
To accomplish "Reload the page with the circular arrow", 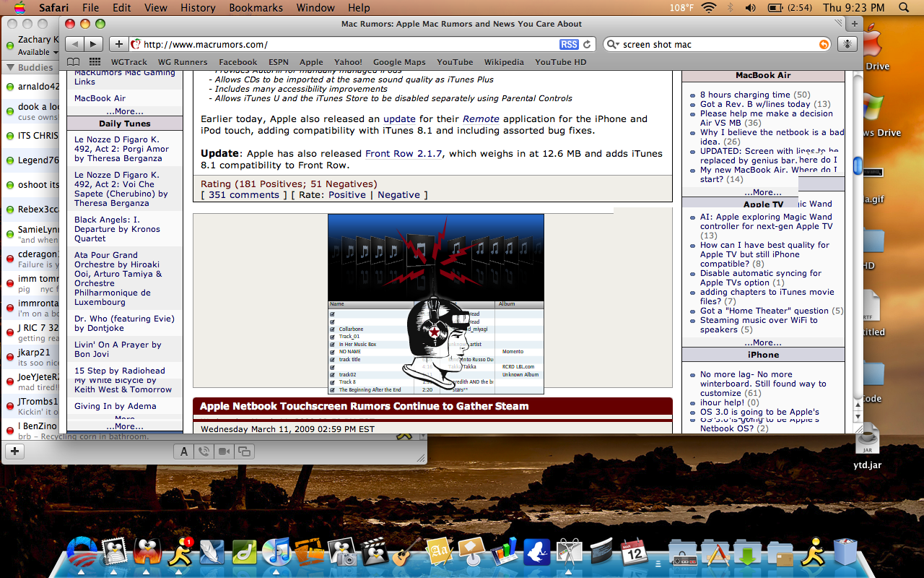I will click(x=587, y=44).
